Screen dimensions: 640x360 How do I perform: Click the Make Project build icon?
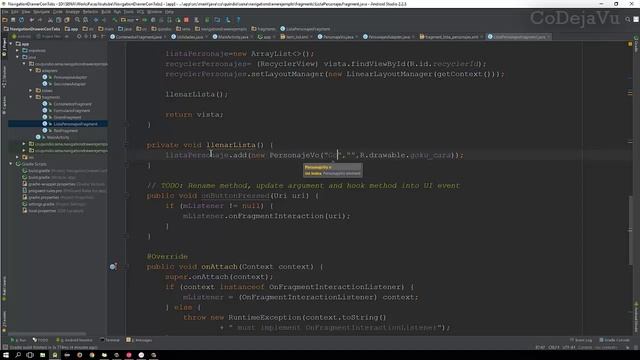point(115,20)
